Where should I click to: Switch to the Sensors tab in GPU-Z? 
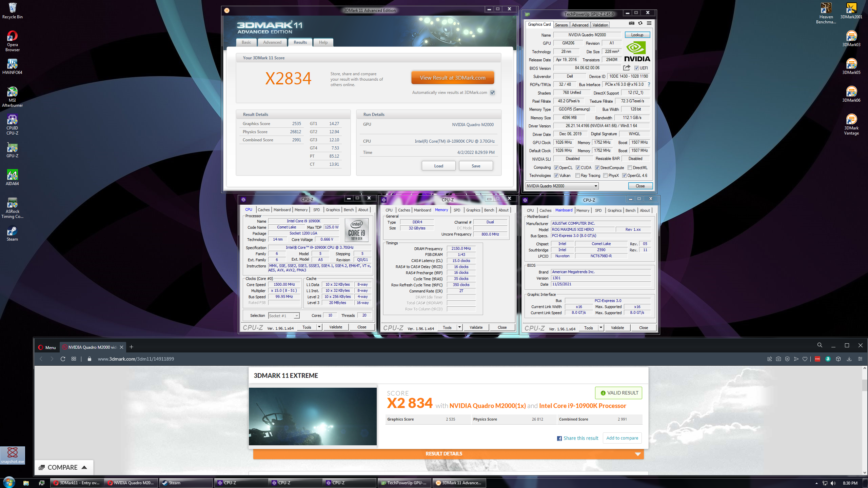click(x=561, y=25)
